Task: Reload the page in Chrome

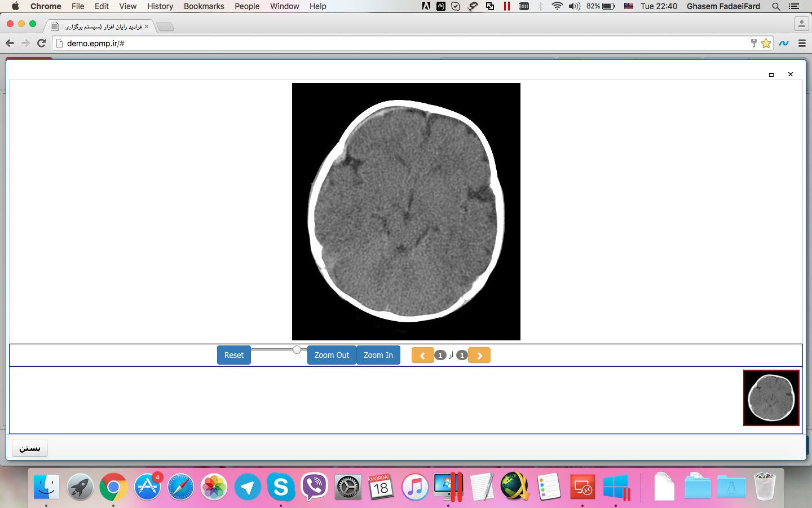Action: click(x=41, y=43)
